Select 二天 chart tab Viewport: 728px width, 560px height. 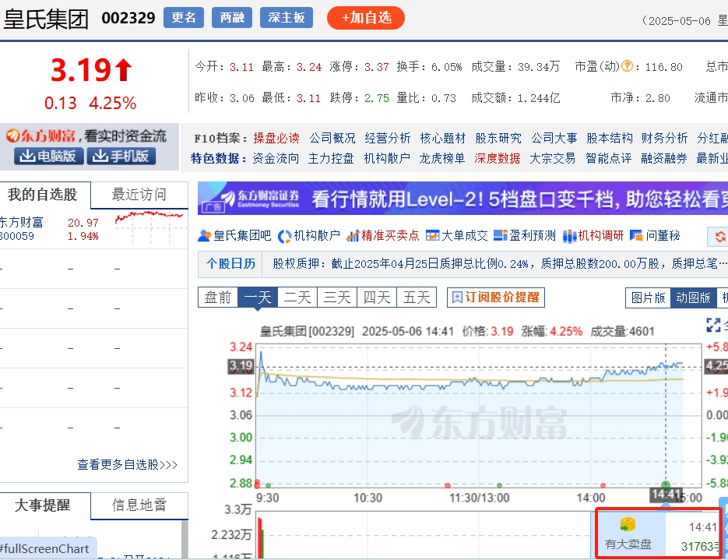297,298
